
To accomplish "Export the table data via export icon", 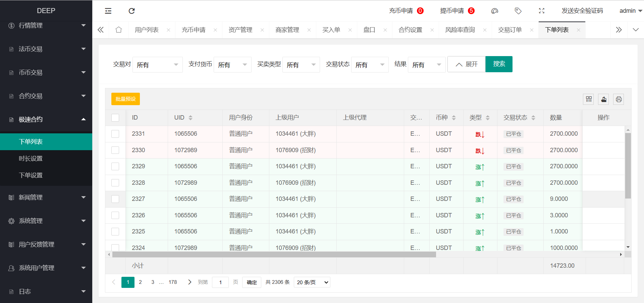I will [603, 99].
